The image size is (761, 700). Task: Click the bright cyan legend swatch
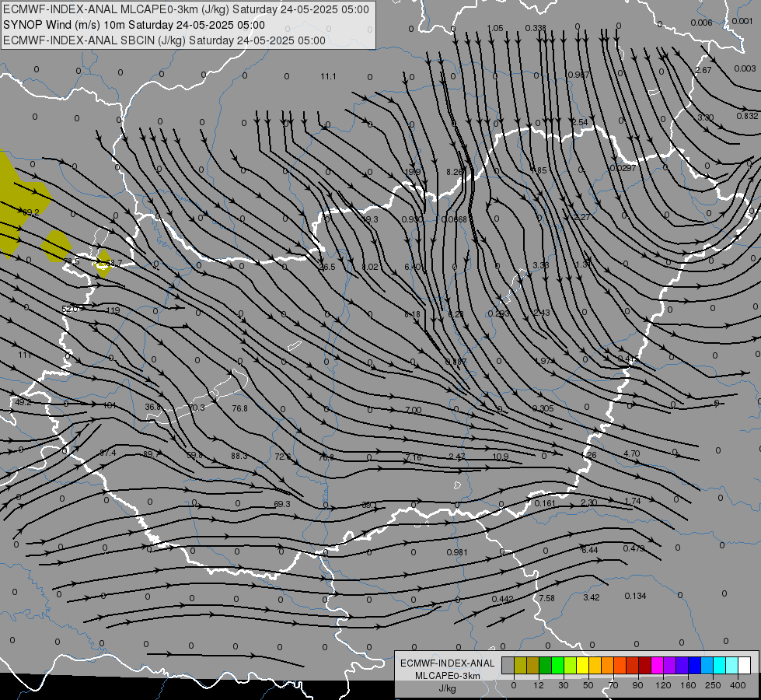tap(719, 665)
